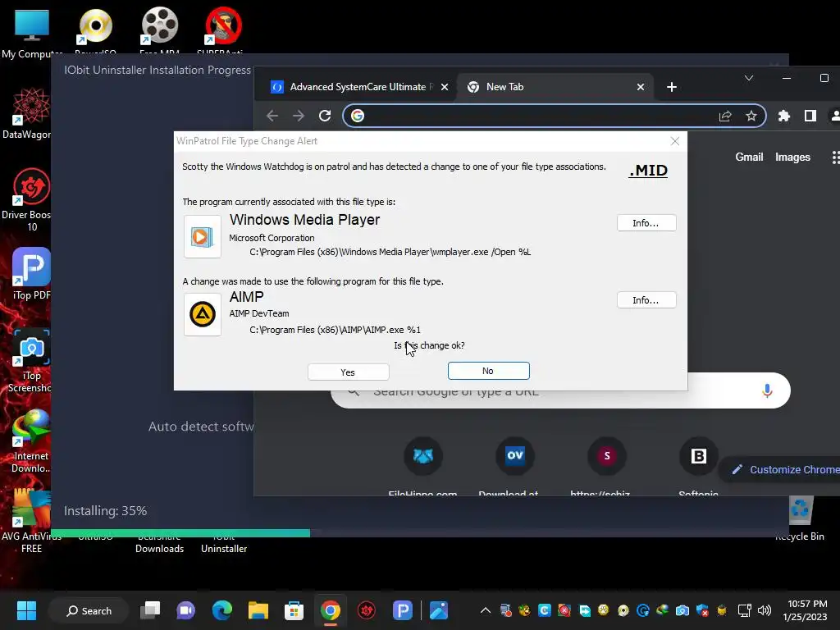Reload the Chrome page

(325, 116)
